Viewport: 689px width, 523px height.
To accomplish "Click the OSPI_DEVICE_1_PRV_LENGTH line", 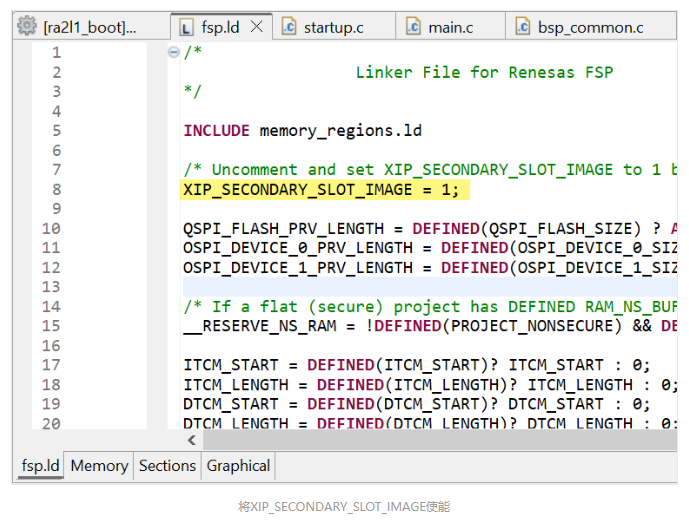I will 430,268.
